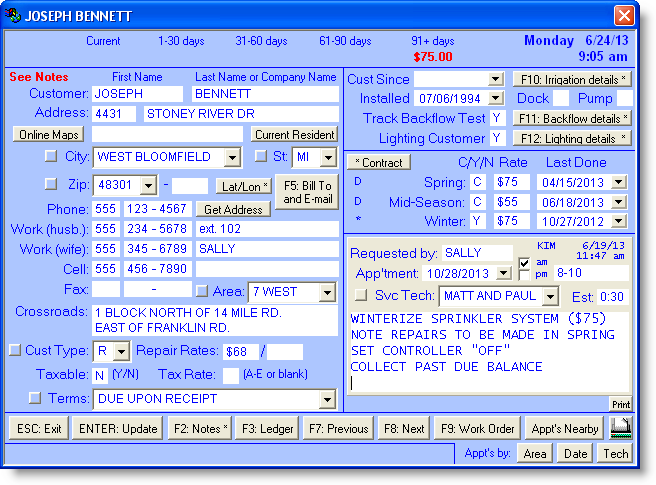
Task: Click the Crossroads text field
Action: coord(214,320)
